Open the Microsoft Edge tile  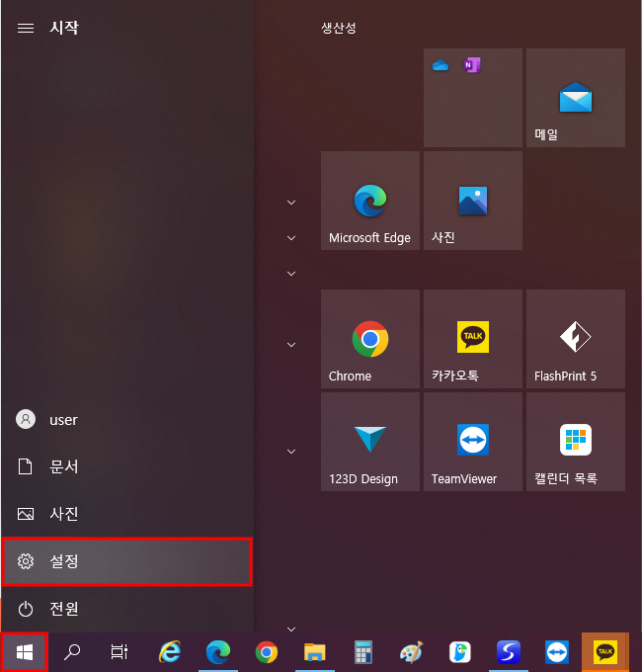(370, 201)
